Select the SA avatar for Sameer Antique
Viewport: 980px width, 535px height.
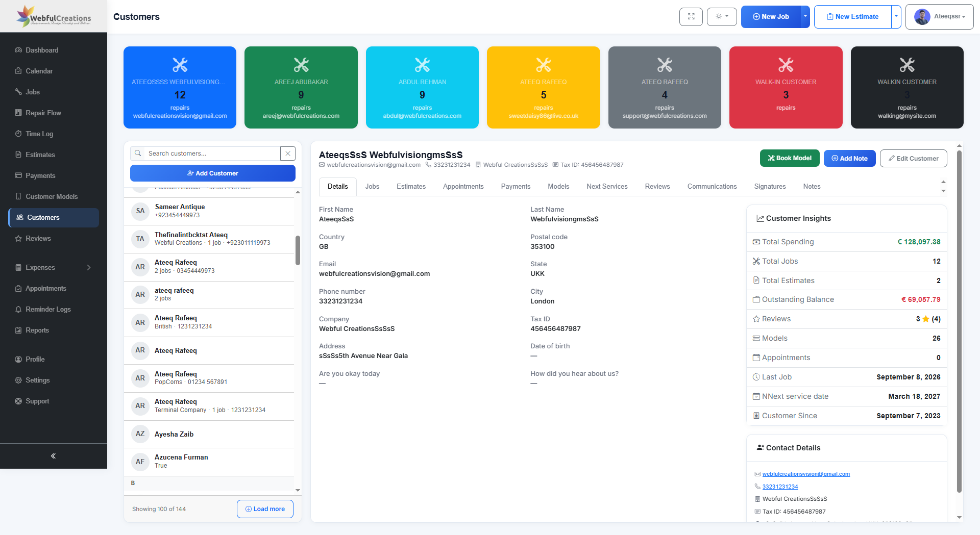click(140, 211)
